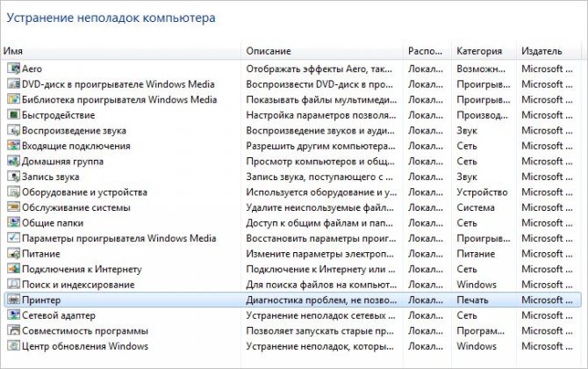The image size is (588, 369).
Task: Select 'Центр обновления Windows' name
Action: pos(85,346)
